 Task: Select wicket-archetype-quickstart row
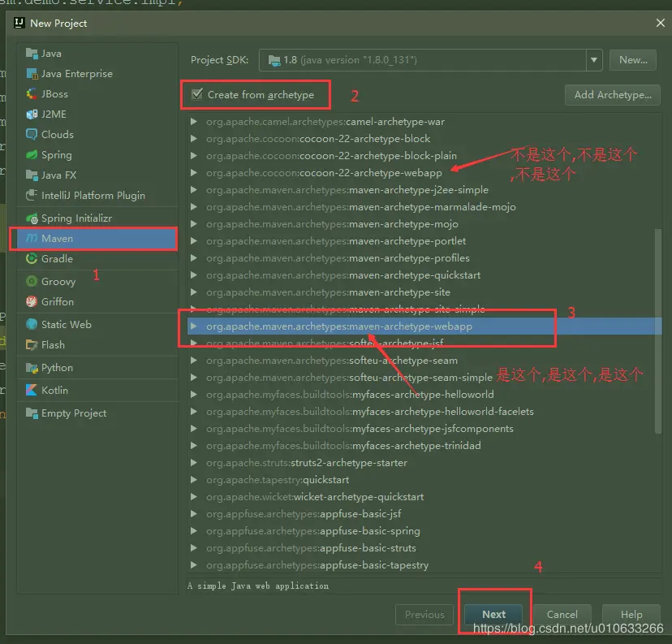(x=424, y=496)
